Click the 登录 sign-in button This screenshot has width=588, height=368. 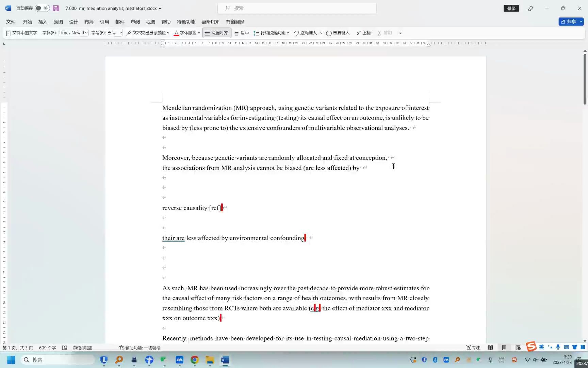click(511, 8)
